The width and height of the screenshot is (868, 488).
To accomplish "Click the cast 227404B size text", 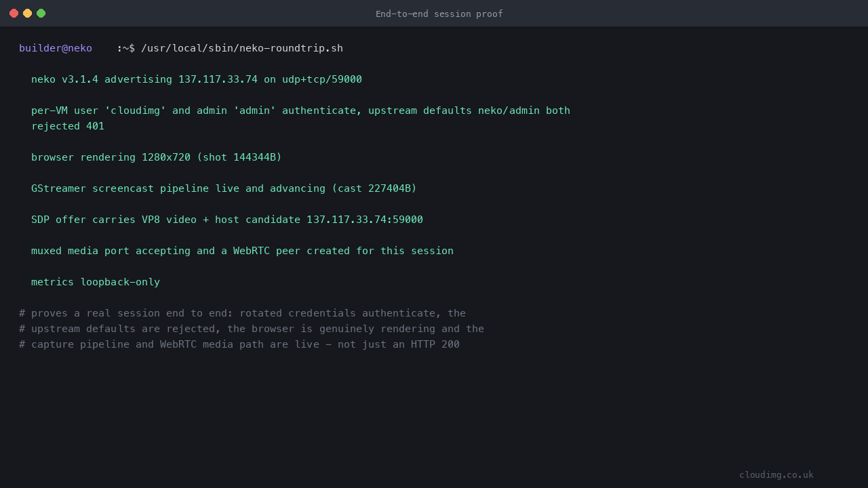I will (374, 188).
